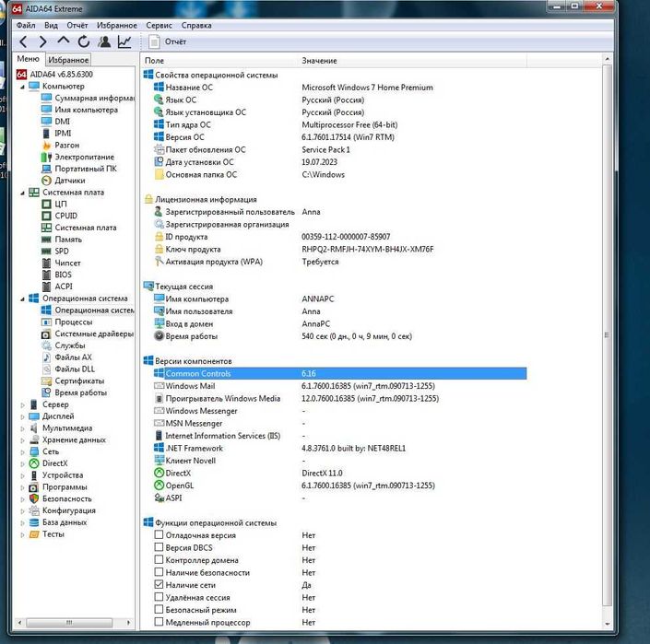This screenshot has width=650, height=644.
Task: Toggle the Наличие сети checkbox
Action: point(159,585)
